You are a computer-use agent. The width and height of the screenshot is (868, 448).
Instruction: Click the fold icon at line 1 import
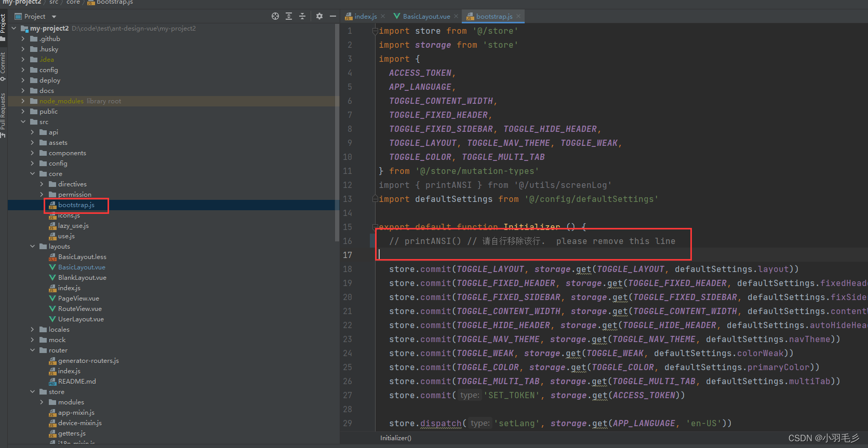[x=375, y=31]
